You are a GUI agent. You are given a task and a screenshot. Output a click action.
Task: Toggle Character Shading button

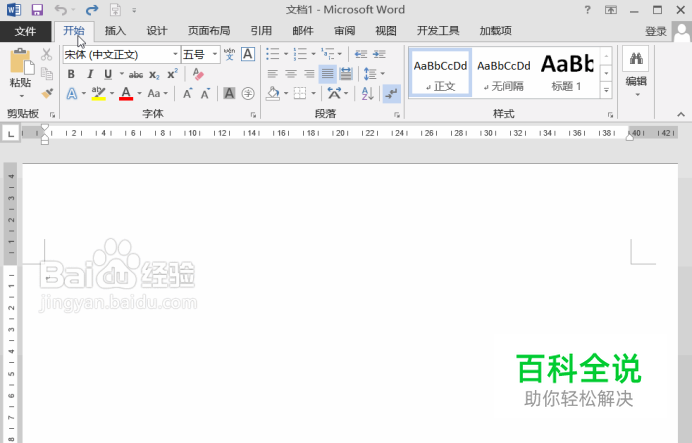point(229,94)
